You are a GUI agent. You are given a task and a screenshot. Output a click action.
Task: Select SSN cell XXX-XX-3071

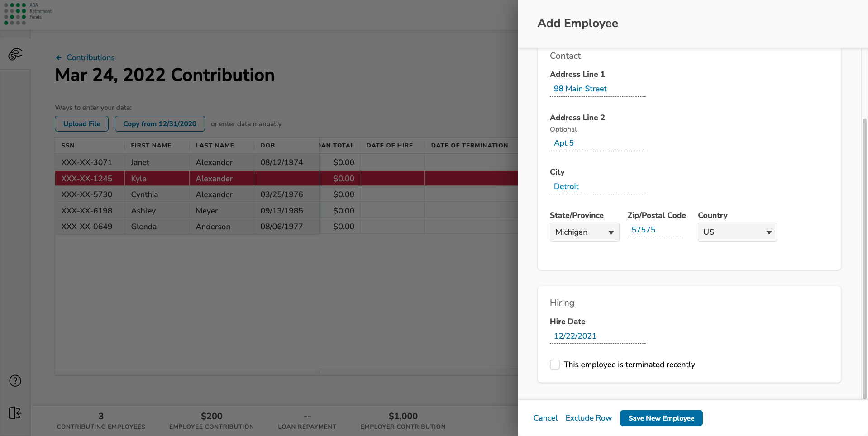90,162
